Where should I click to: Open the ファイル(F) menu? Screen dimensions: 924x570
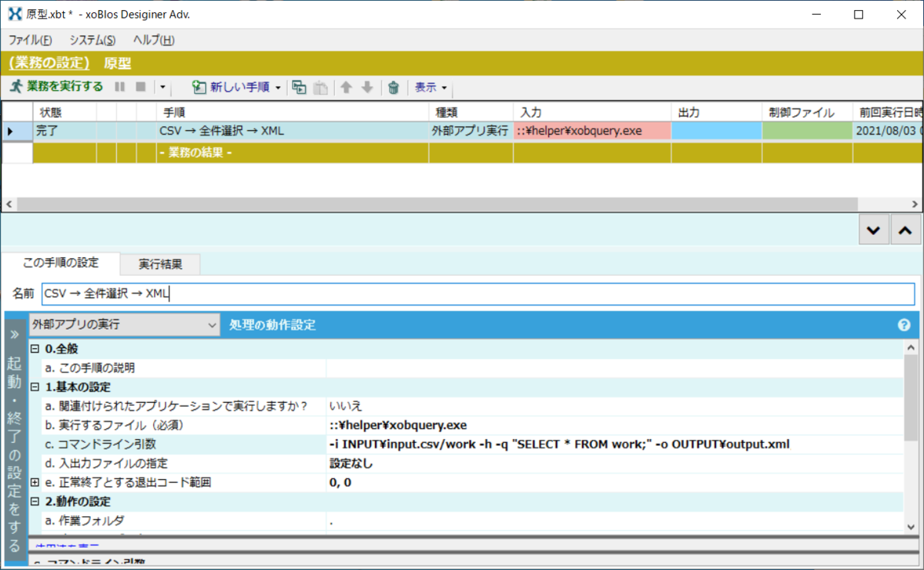[x=30, y=40]
